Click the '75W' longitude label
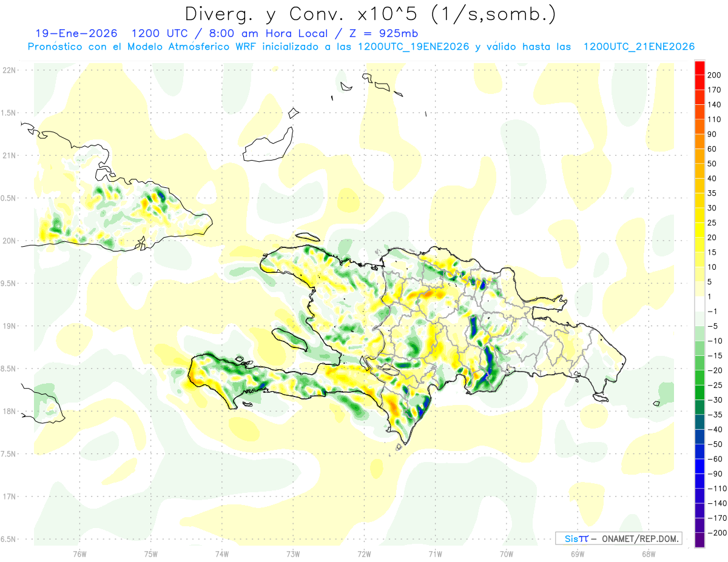 (151, 554)
